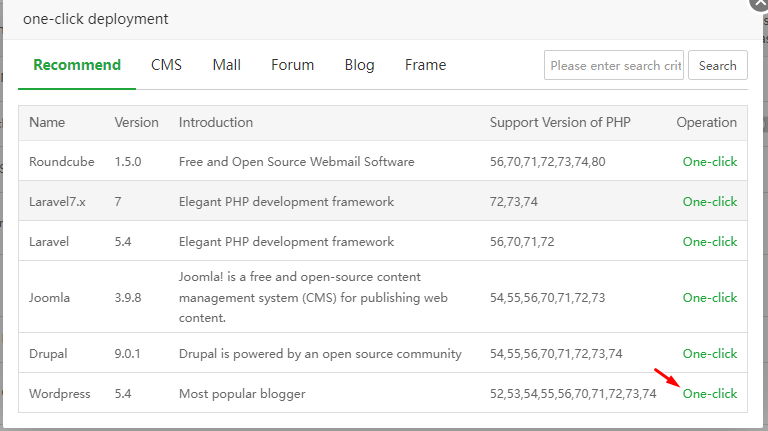Click Drupal open source community description
The width and height of the screenshot is (768, 431).
(x=320, y=354)
